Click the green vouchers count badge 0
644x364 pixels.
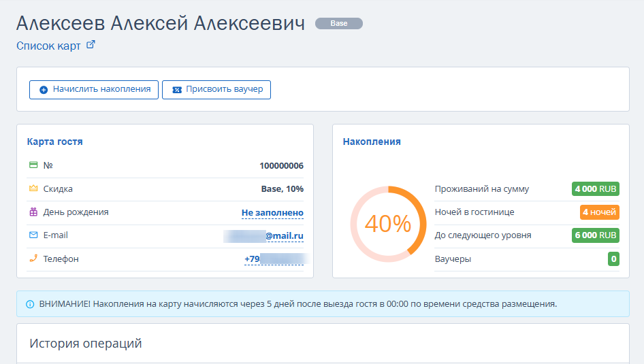pos(613,259)
